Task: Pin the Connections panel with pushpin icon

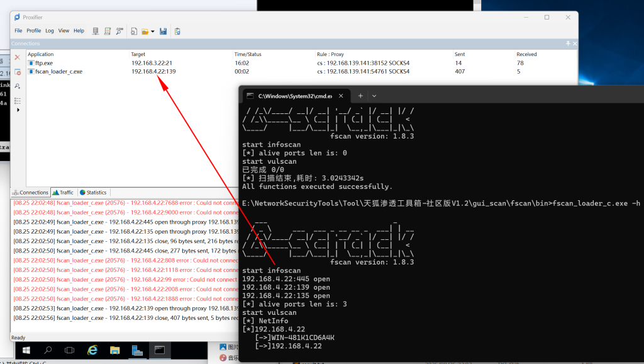Action: click(568, 43)
